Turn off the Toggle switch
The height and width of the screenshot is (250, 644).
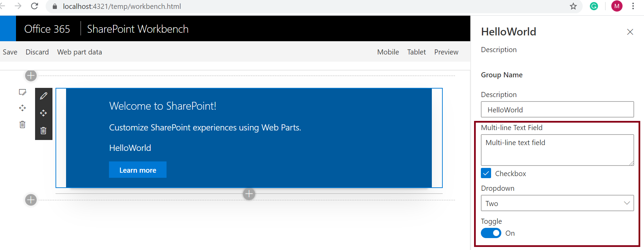tap(491, 233)
